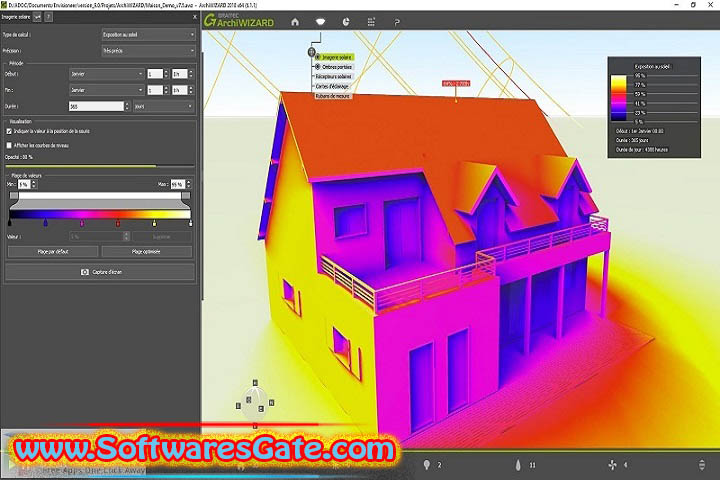Step the Max percentage spinner
The image size is (720, 480).
[188, 184]
